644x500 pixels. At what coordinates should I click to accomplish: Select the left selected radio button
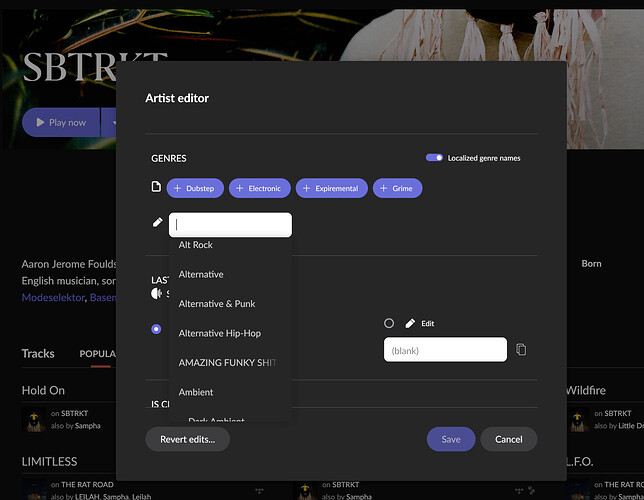point(156,328)
